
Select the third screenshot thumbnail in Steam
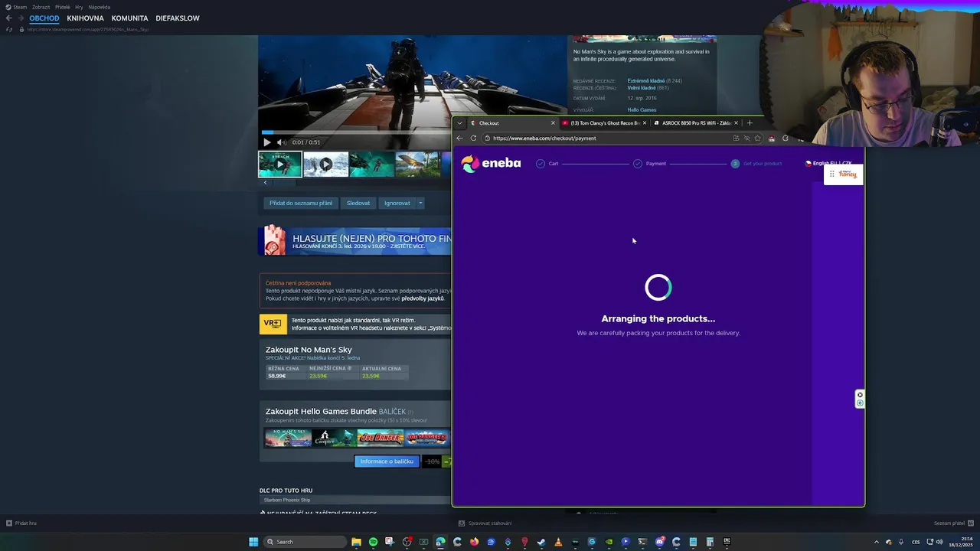pos(372,164)
